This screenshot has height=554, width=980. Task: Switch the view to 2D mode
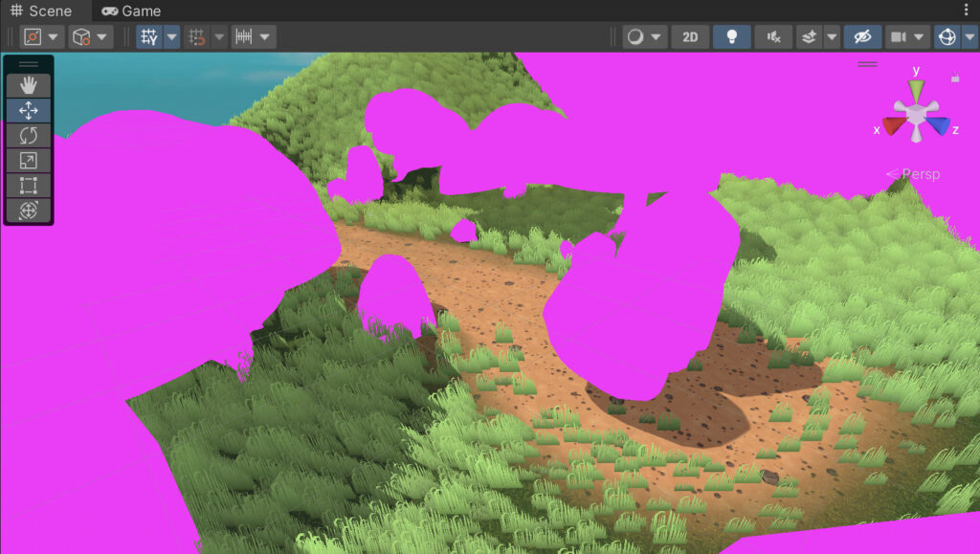click(x=690, y=36)
